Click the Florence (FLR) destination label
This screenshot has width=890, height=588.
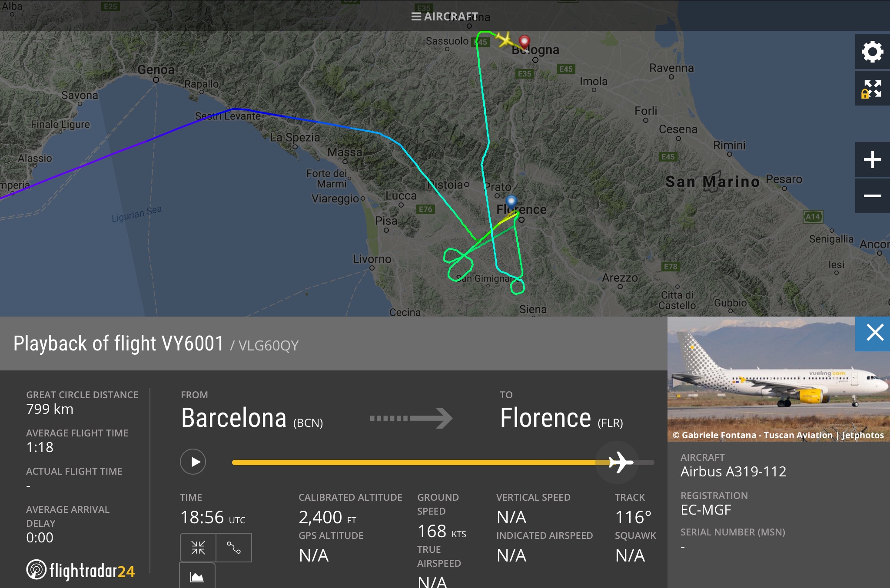tap(561, 418)
